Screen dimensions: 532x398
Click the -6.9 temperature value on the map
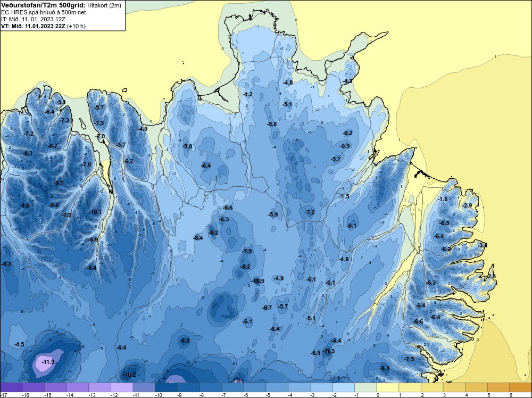(x=93, y=239)
